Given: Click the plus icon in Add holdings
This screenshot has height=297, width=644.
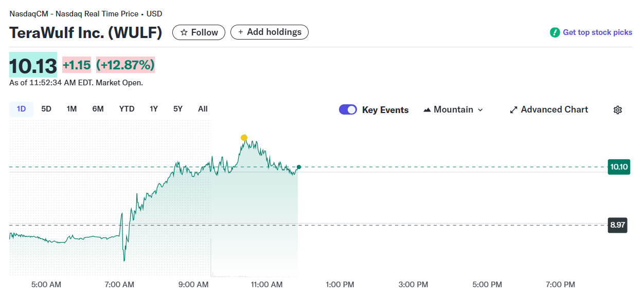Looking at the screenshot, I should pos(240,32).
